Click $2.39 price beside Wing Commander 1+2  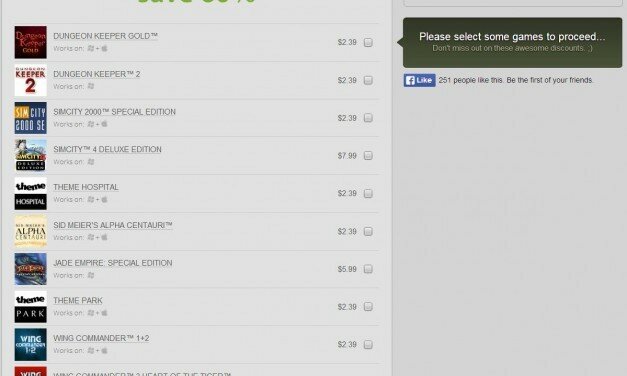[347, 344]
